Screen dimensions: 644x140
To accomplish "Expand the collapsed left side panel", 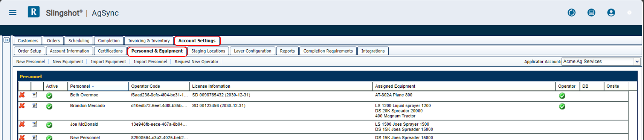I will click(x=6, y=40).
